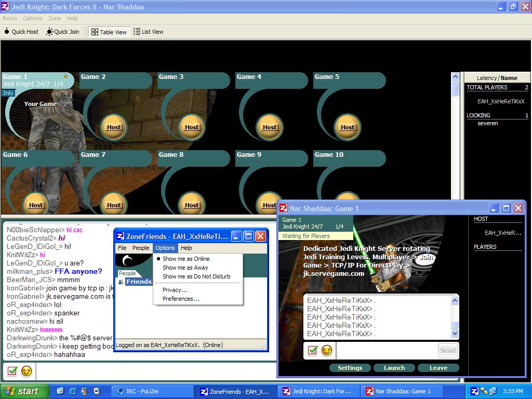Select Friends group in ZoneFriends
The image size is (532, 399).
[139, 282]
